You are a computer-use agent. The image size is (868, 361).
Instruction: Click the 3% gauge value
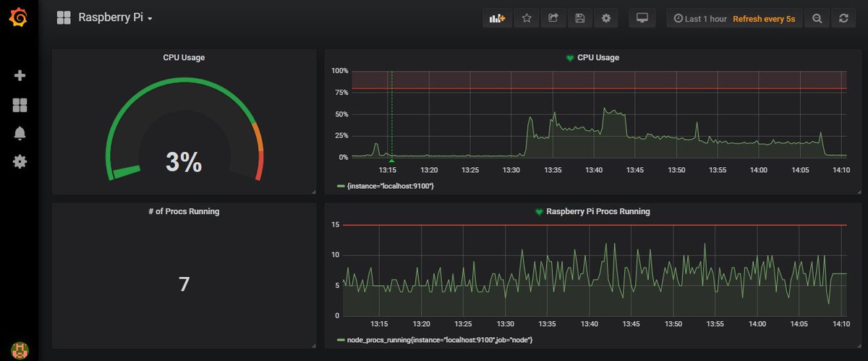coord(184,162)
